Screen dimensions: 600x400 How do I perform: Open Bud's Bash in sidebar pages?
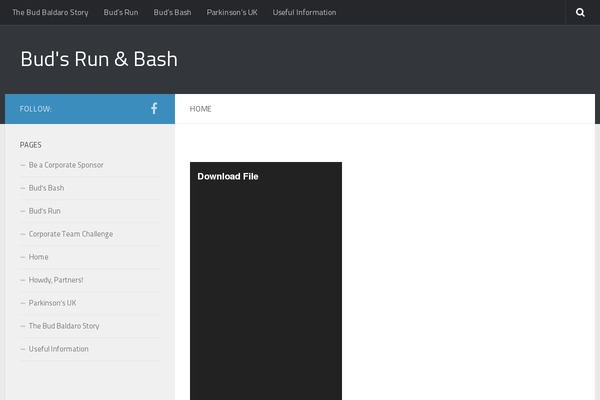pyautogui.click(x=46, y=188)
